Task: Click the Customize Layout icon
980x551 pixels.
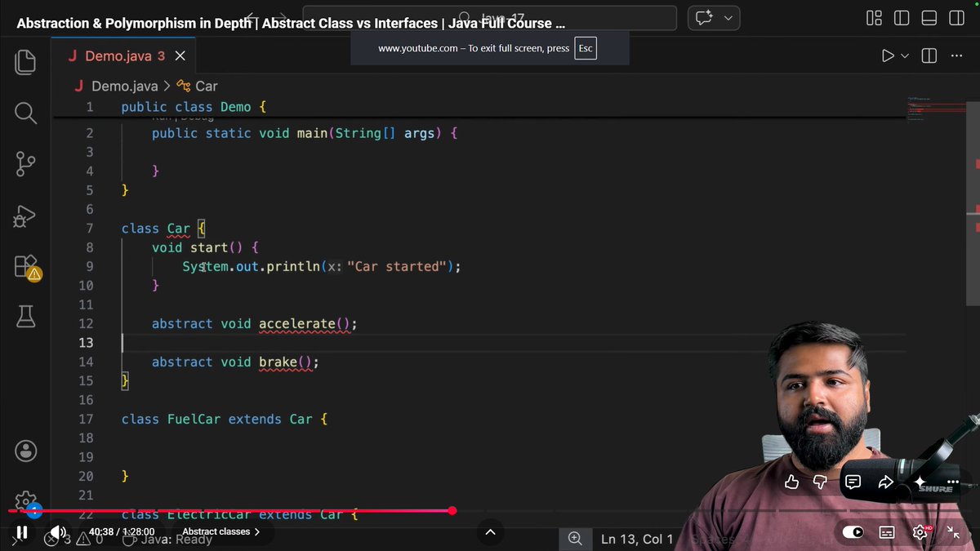Action: [874, 18]
